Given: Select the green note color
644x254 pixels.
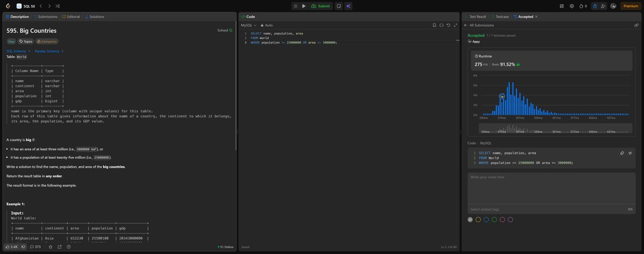Looking at the screenshot, I should [x=494, y=220].
